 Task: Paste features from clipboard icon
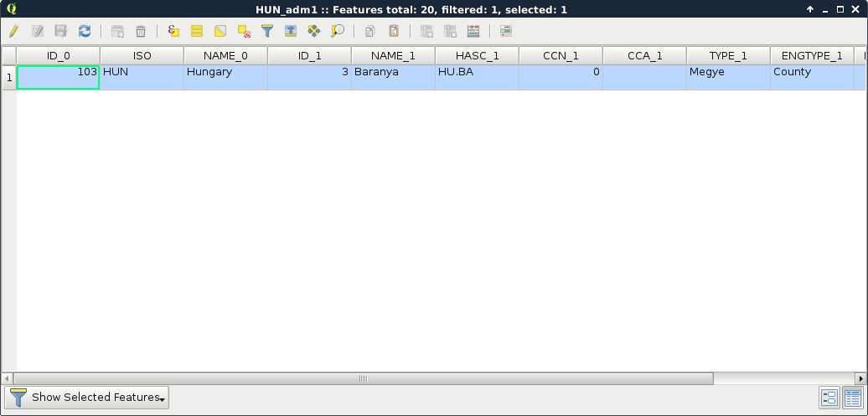394,31
